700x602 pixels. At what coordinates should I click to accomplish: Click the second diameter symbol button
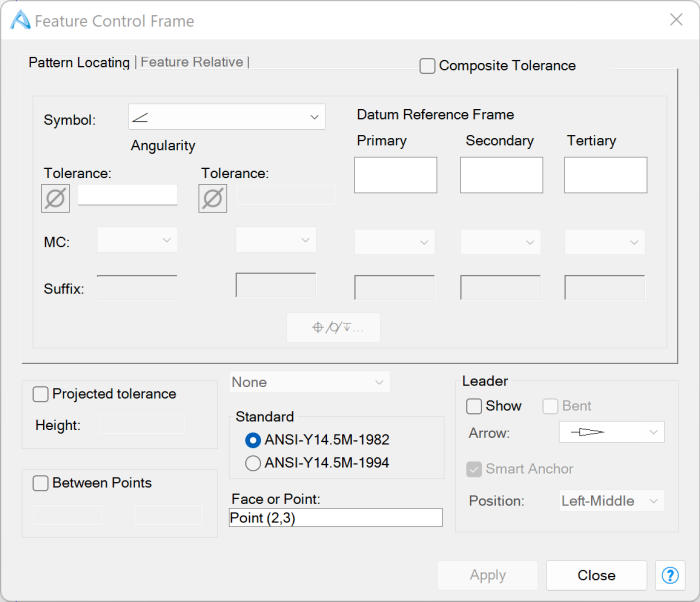click(x=212, y=198)
